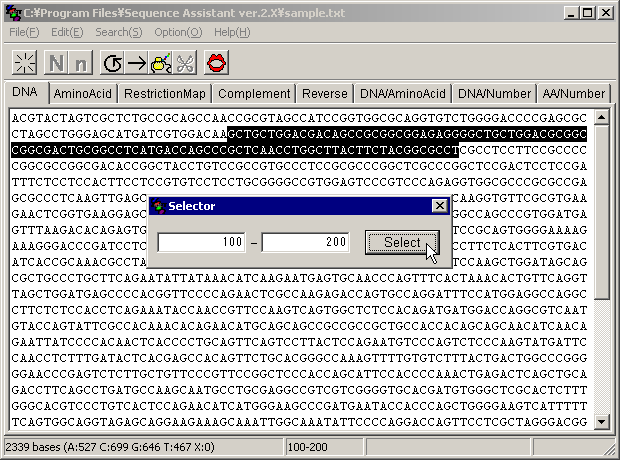The width and height of the screenshot is (620, 460).
Task: Click the 2339 bases status bar text
Action: click(x=110, y=447)
